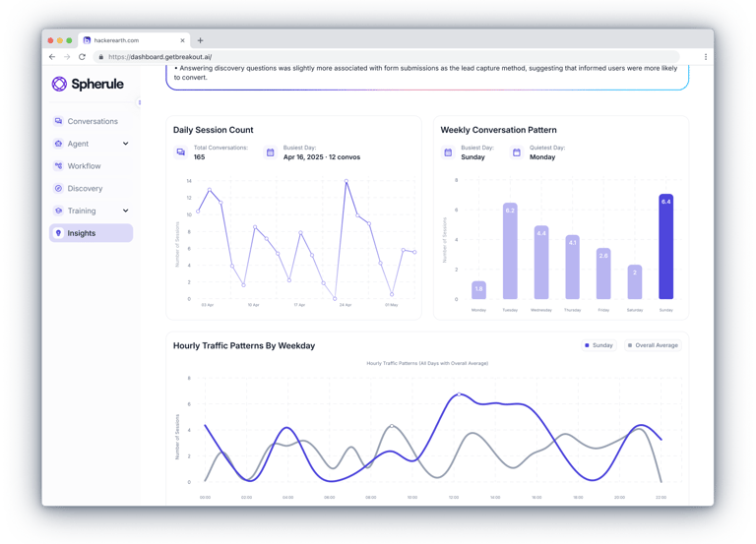
Task: Click the Agent icon in sidebar
Action: 58,144
